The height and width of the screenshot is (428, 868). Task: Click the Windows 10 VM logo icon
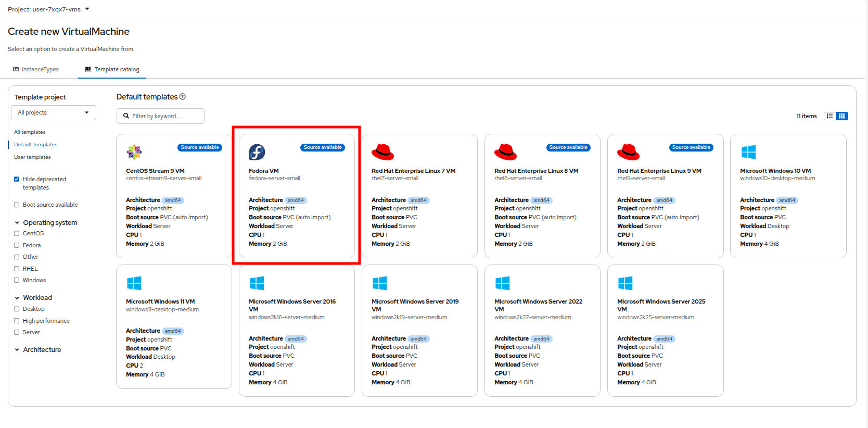tap(748, 152)
